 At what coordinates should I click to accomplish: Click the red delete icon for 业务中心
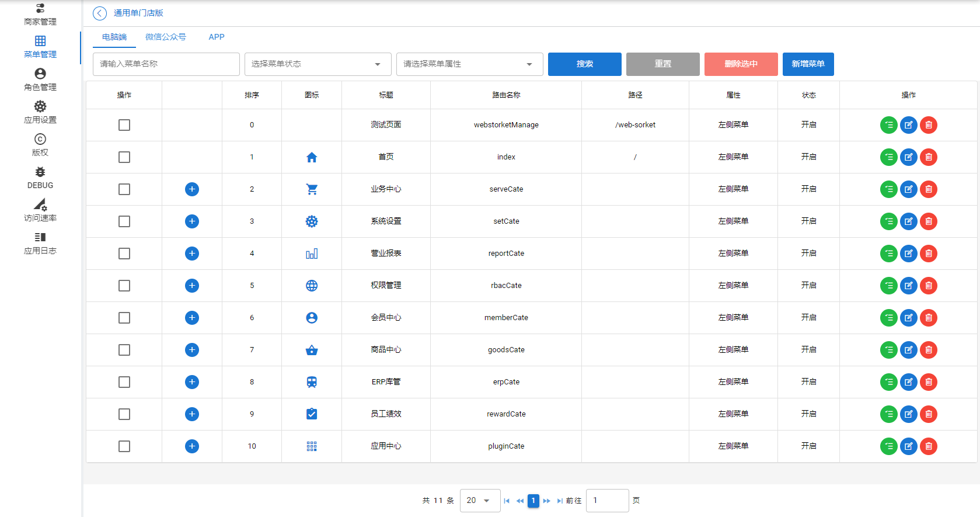929,189
